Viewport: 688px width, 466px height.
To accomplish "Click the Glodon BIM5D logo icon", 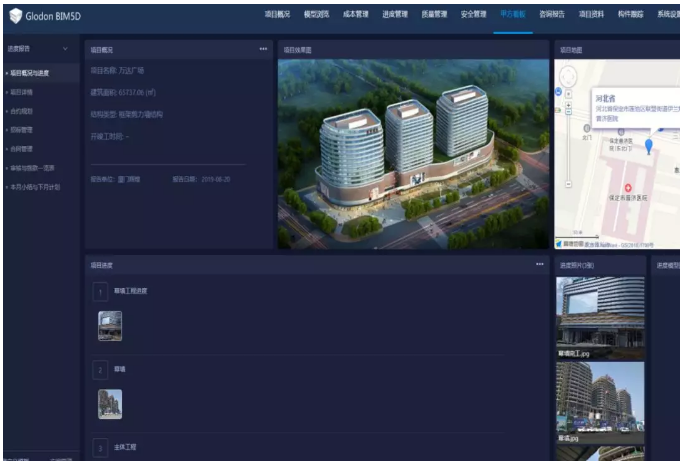I will 16,16.
